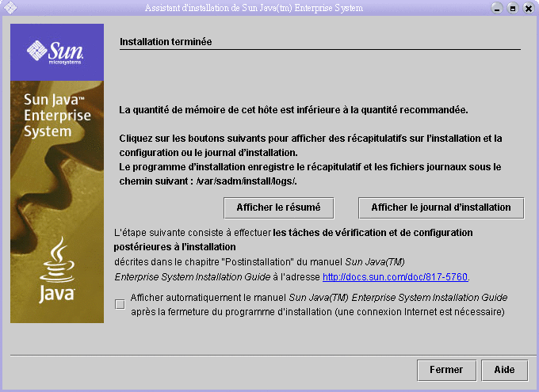This screenshot has height=392, width=539.
Task: Close the window using title bar X
Action: pos(529,8)
